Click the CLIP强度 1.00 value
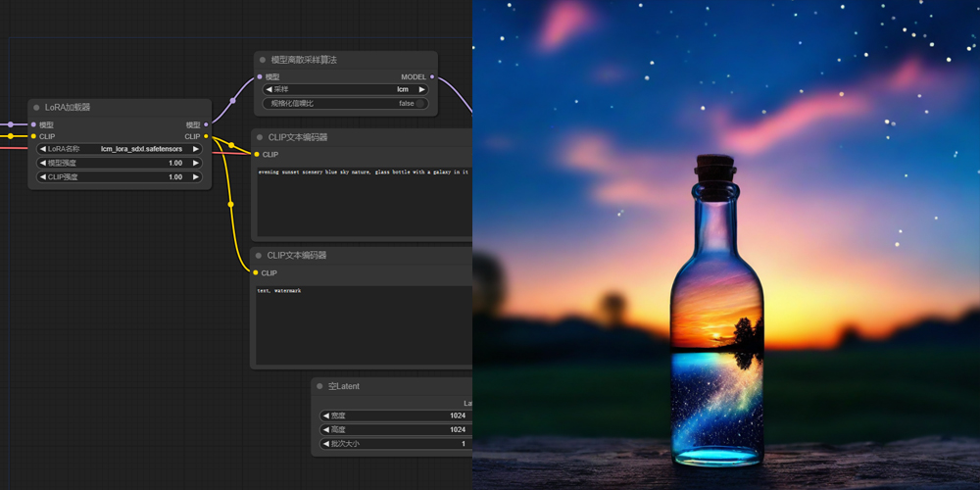 click(x=175, y=176)
